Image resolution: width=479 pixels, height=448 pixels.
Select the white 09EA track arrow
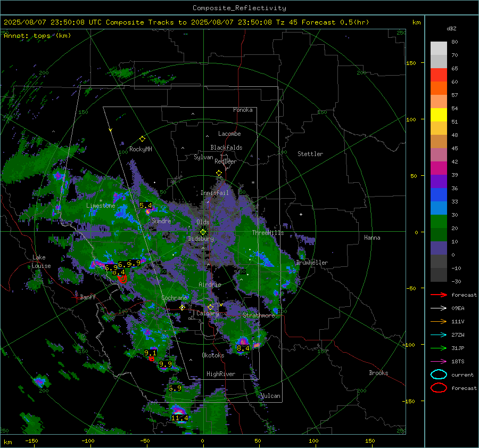(439, 308)
